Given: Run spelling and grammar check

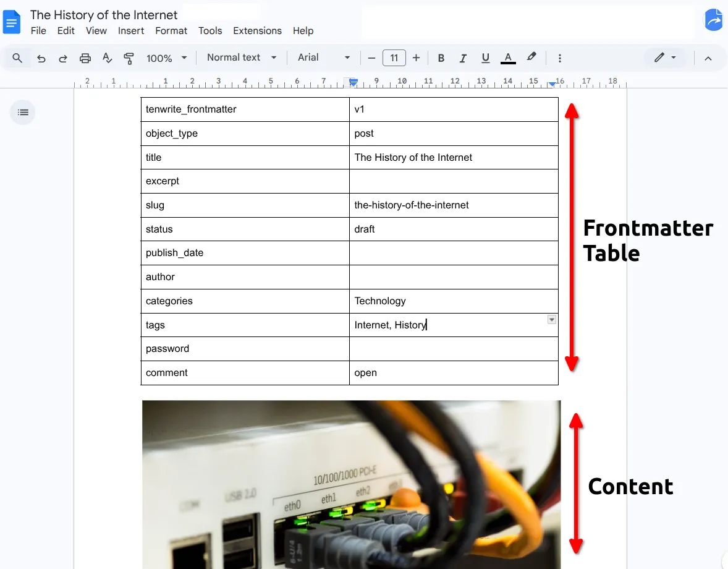Looking at the screenshot, I should [x=107, y=58].
